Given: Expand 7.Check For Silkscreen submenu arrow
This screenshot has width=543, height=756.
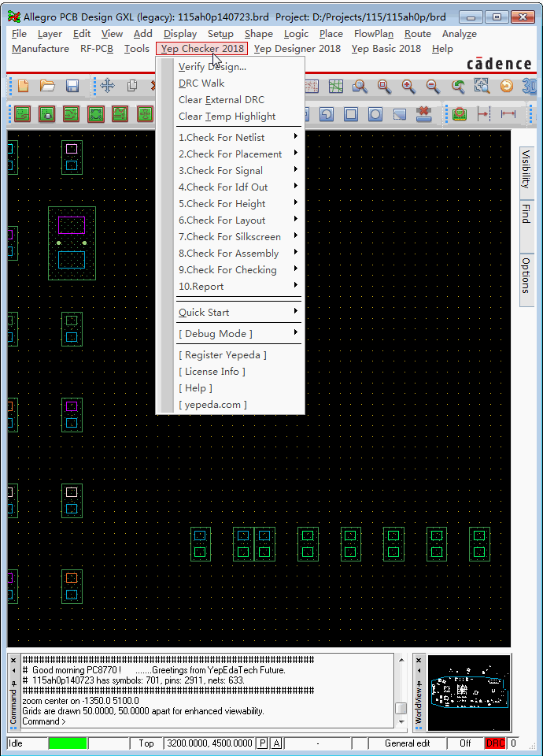Looking at the screenshot, I should pos(296,235).
